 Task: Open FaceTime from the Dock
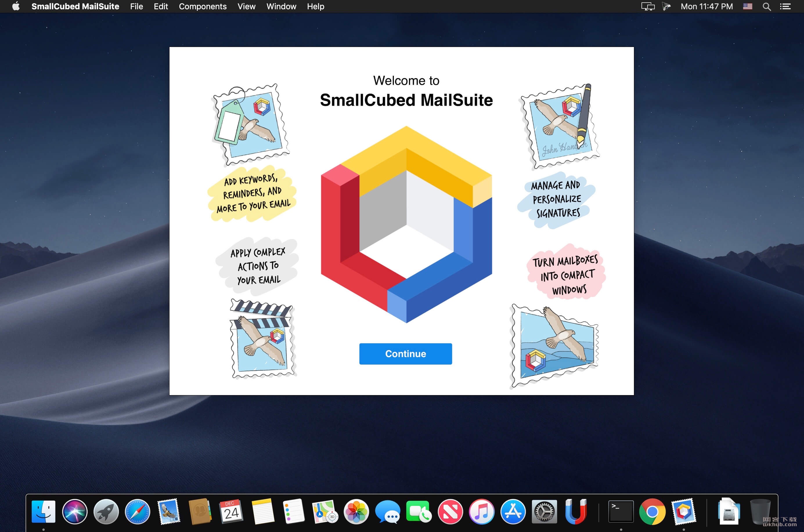pyautogui.click(x=419, y=511)
